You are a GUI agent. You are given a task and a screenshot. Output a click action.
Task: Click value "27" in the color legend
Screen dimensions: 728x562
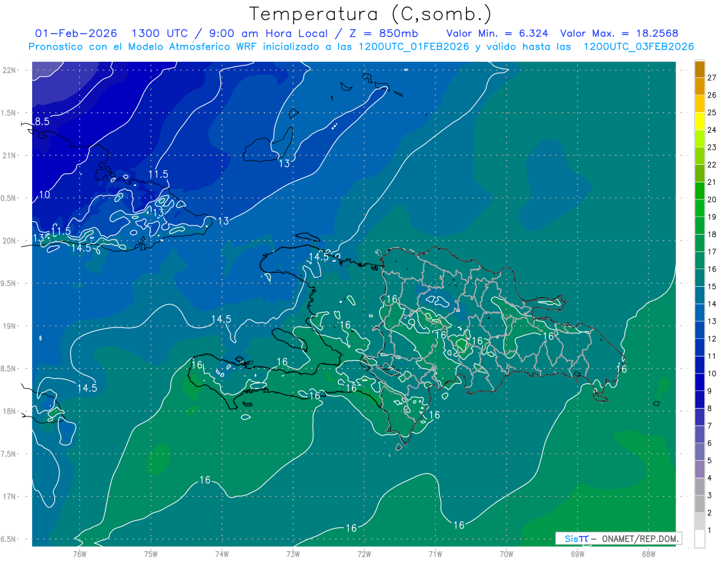pyautogui.click(x=712, y=78)
